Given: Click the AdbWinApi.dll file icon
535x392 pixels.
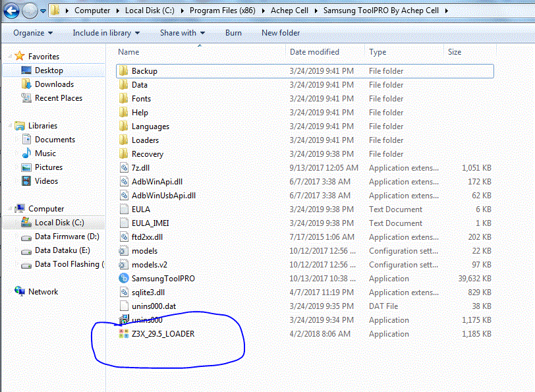Looking at the screenshot, I should (x=124, y=181).
